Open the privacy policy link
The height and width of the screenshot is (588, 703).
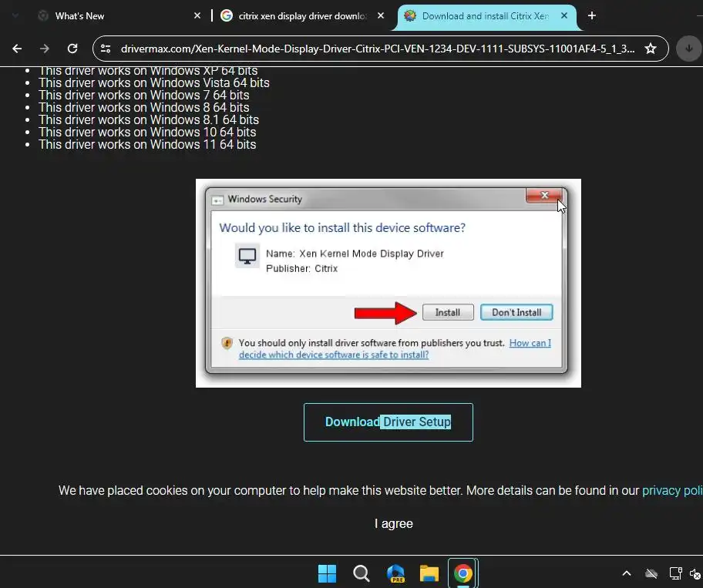point(672,490)
